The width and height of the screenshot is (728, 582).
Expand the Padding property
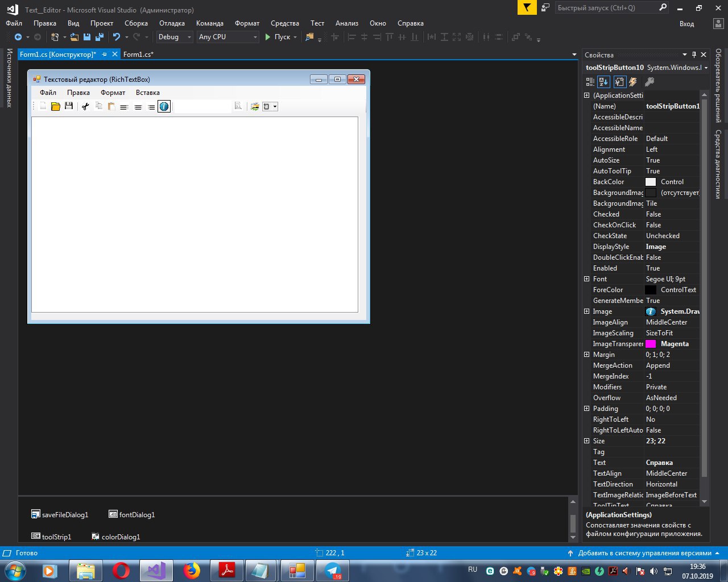(x=586, y=409)
